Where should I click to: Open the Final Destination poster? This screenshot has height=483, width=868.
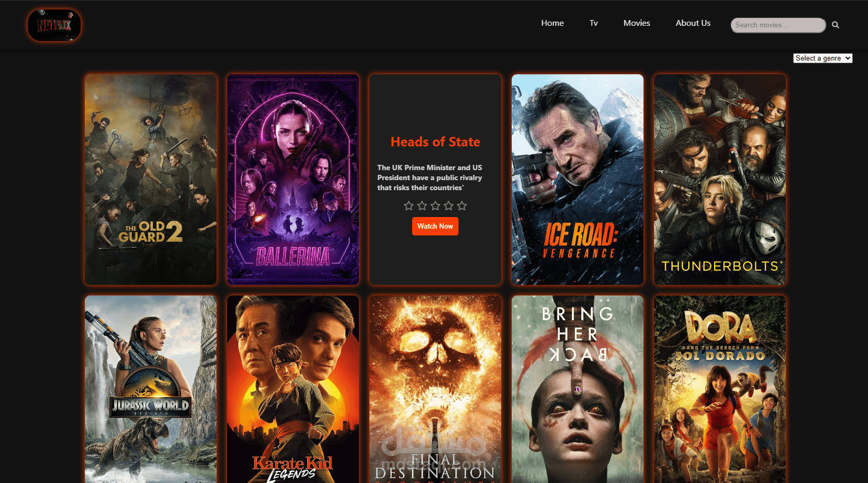pyautogui.click(x=435, y=389)
